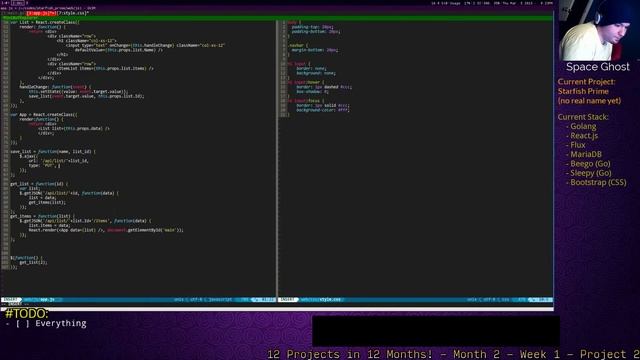640x360 pixels.
Task: Click 'box-shadow' rule in style.css pane
Action: coord(312,91)
